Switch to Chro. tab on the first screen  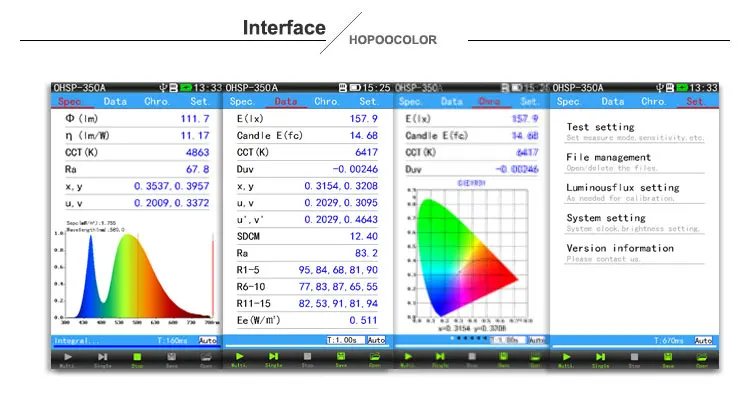tap(157, 101)
